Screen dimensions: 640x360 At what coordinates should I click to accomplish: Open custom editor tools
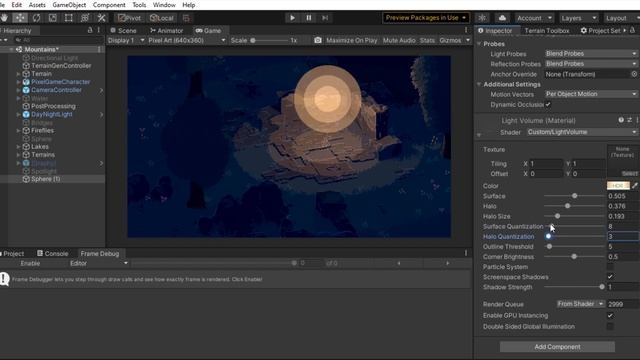pos(101,18)
